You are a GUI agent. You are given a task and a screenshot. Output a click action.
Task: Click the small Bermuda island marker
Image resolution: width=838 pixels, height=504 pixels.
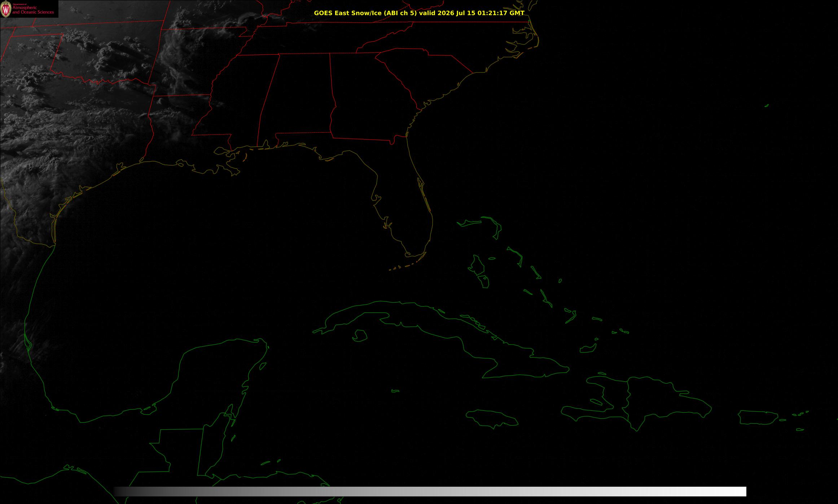[x=767, y=106]
